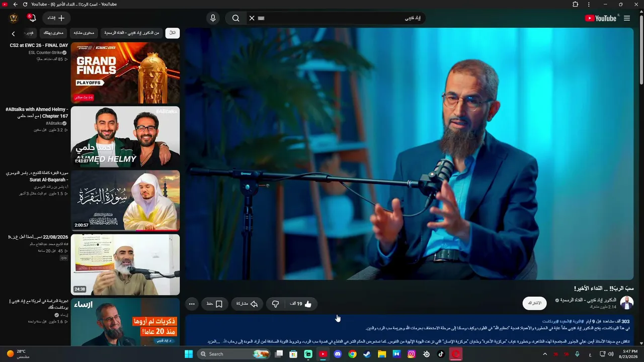The width and height of the screenshot is (644, 362).
Task: Show more filter chips with the arrow
Action: click(x=14, y=34)
